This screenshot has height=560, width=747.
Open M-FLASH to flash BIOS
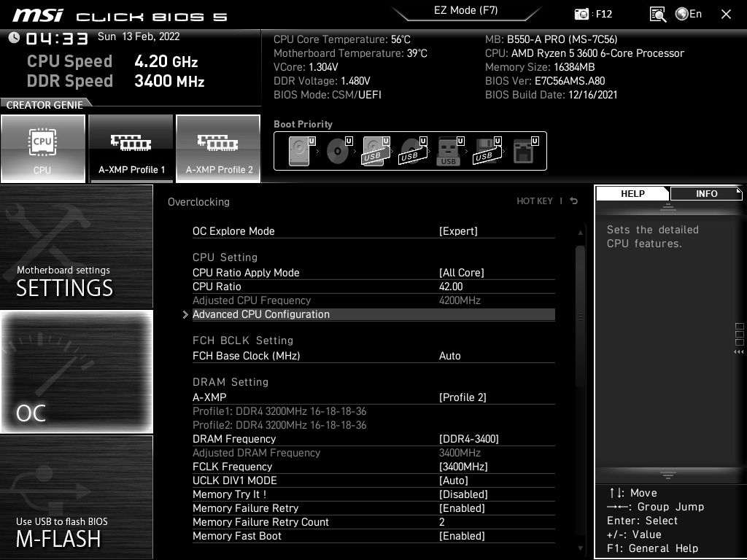tap(77, 497)
